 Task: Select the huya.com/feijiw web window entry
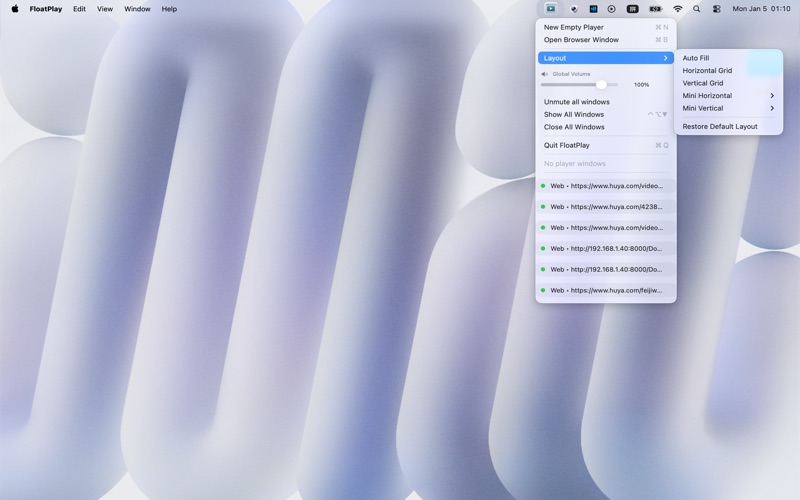[x=606, y=290]
